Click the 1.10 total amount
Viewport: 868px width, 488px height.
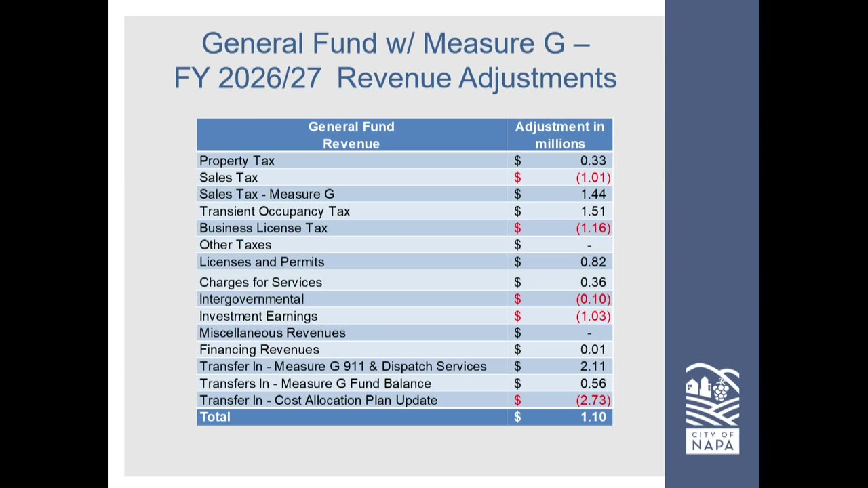coord(593,417)
